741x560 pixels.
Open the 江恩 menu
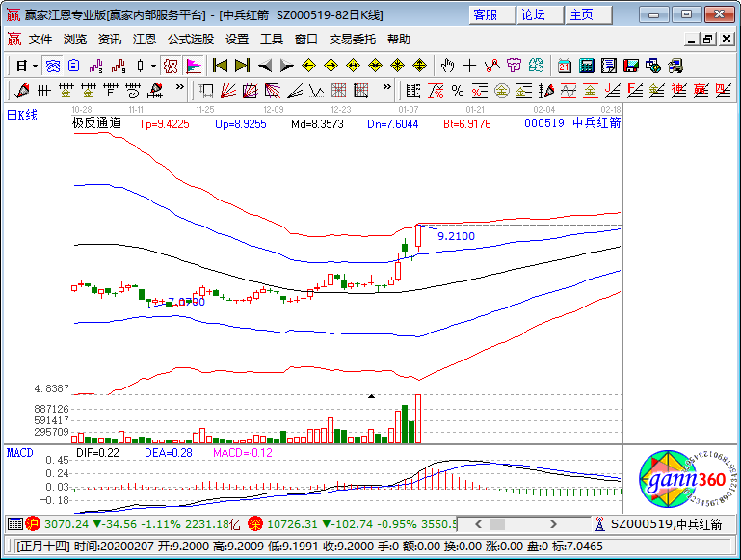[145, 40]
